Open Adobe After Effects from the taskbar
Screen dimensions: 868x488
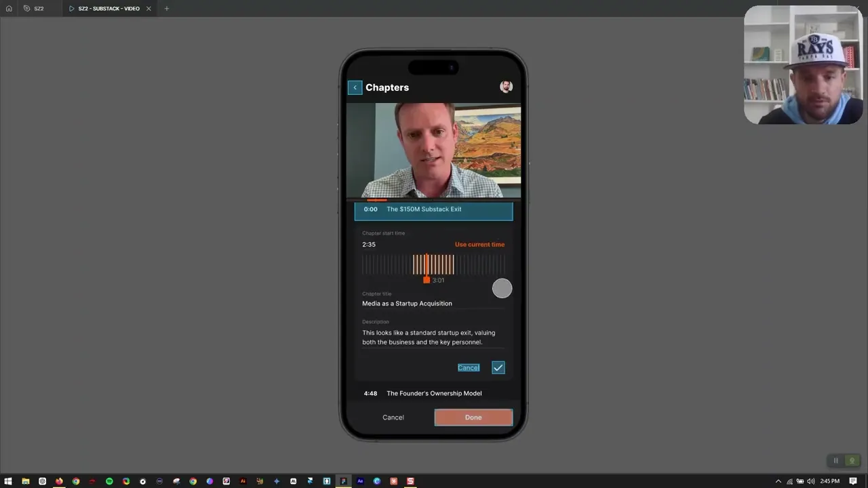[360, 481]
